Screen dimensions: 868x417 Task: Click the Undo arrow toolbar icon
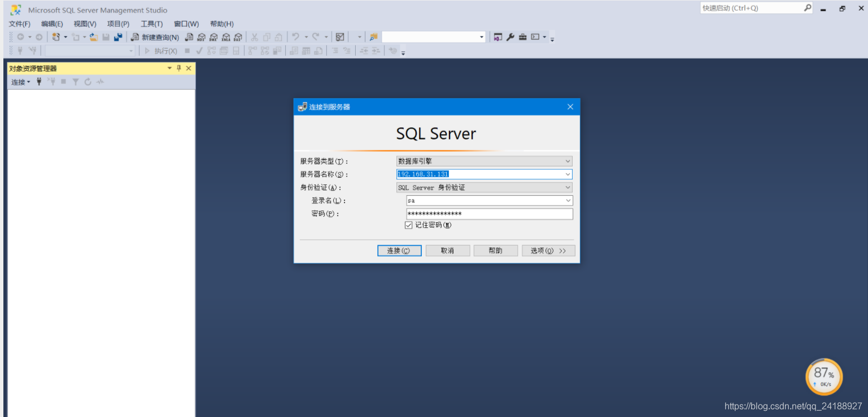coord(295,37)
